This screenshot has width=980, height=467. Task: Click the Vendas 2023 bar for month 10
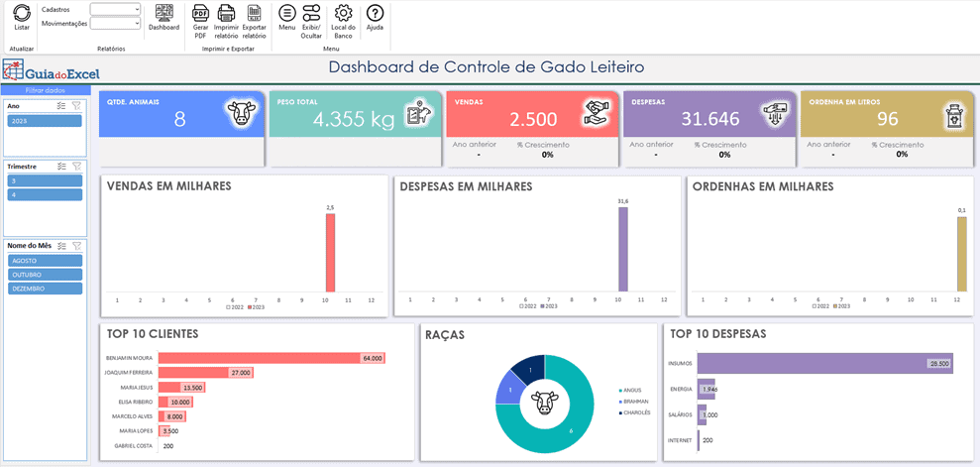(330, 253)
